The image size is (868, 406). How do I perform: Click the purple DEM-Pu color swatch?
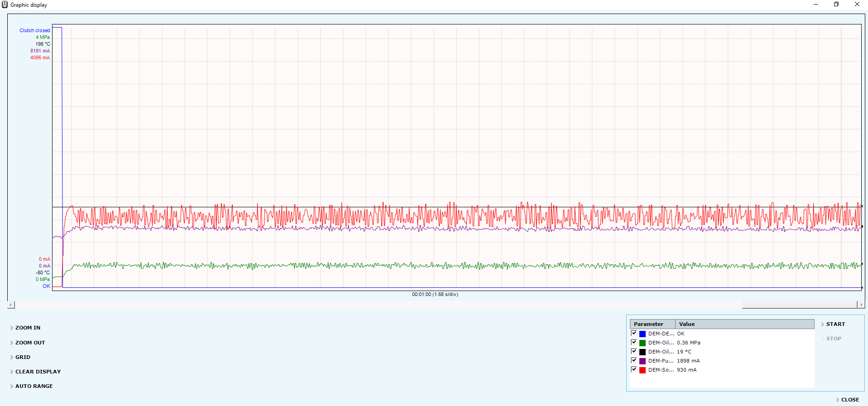tap(642, 361)
